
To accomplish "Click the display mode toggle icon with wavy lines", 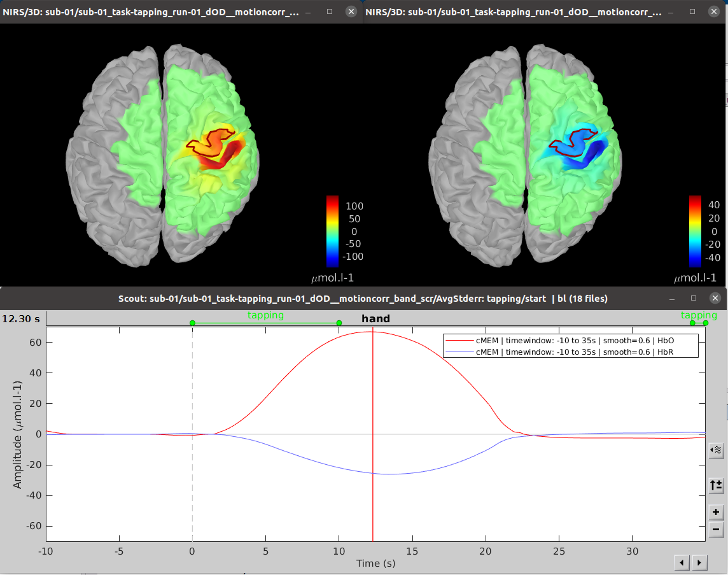I will (x=716, y=450).
